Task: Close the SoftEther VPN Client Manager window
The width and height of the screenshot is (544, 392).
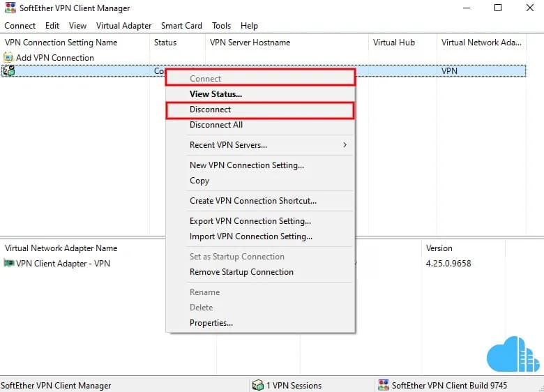Action: (x=530, y=8)
